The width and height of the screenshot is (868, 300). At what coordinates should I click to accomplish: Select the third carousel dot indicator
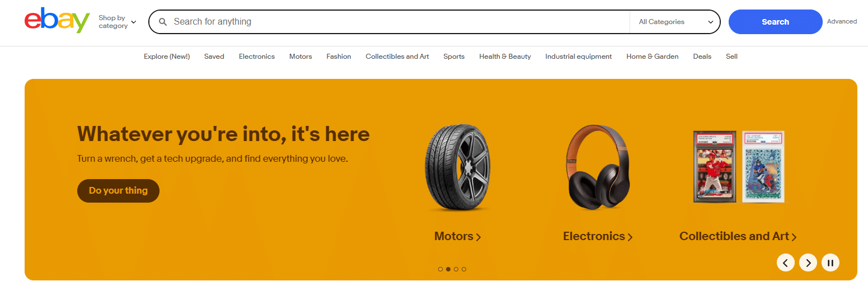456,269
